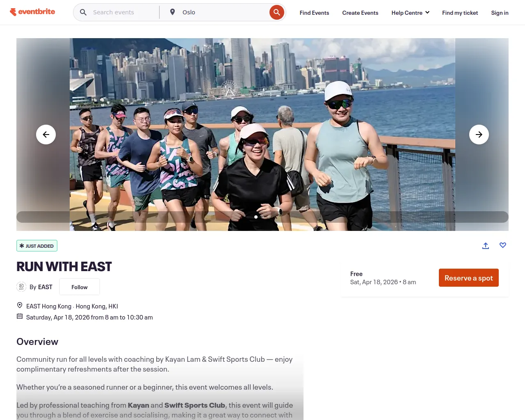This screenshot has width=525, height=420.
Task: Expand the Help Centre dropdown
Action: point(411,13)
